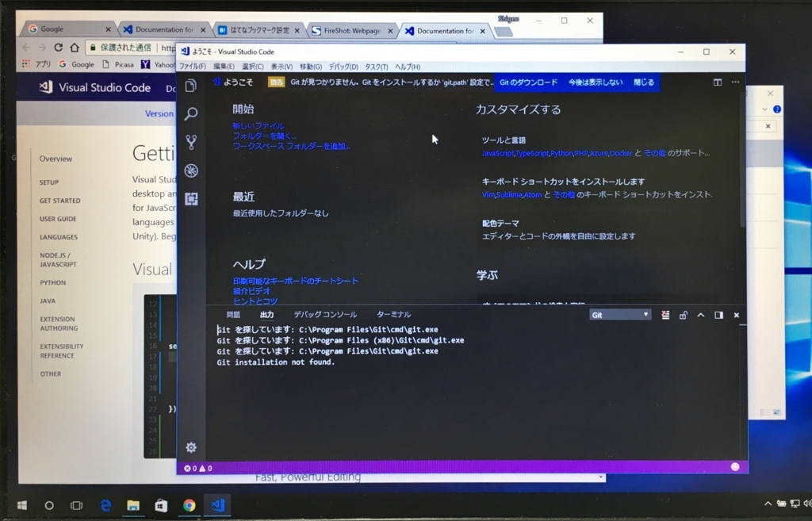Open Task View on the taskbar
The width and height of the screenshot is (812, 521).
[x=77, y=505]
